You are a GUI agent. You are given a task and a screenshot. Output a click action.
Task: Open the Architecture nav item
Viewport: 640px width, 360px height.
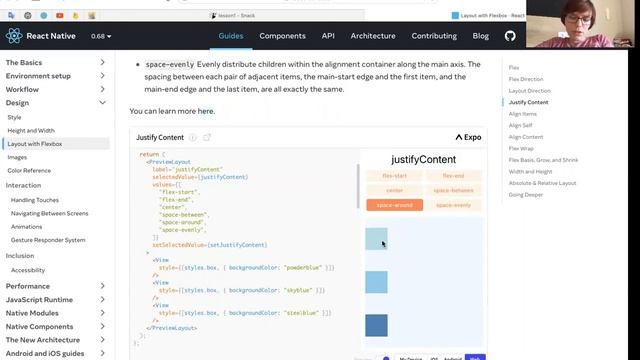373,36
